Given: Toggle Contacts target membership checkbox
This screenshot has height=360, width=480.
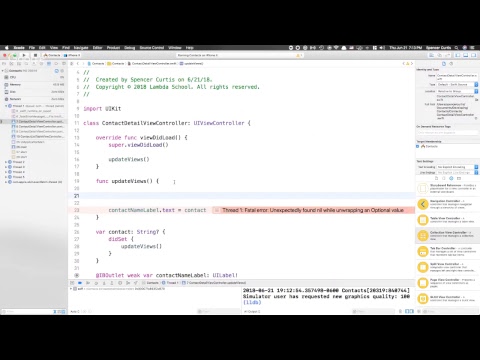Looking at the screenshot, I should 417,146.
